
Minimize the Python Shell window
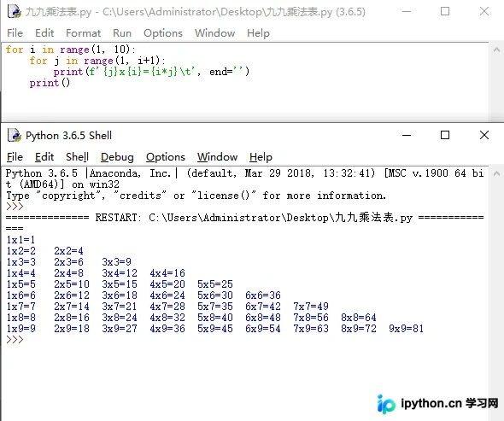407,135
